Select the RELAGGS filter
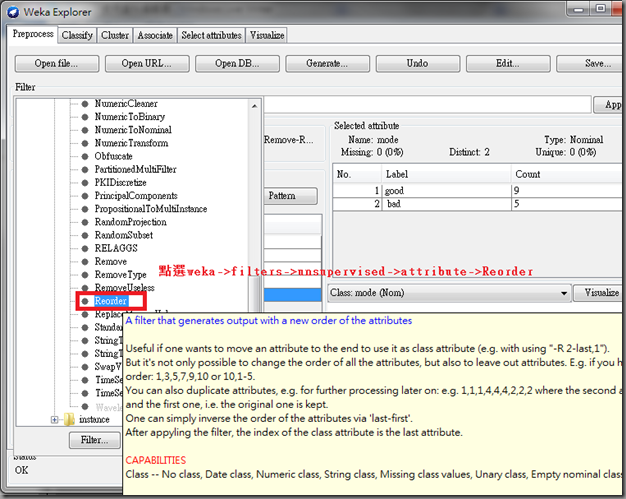 (116, 248)
